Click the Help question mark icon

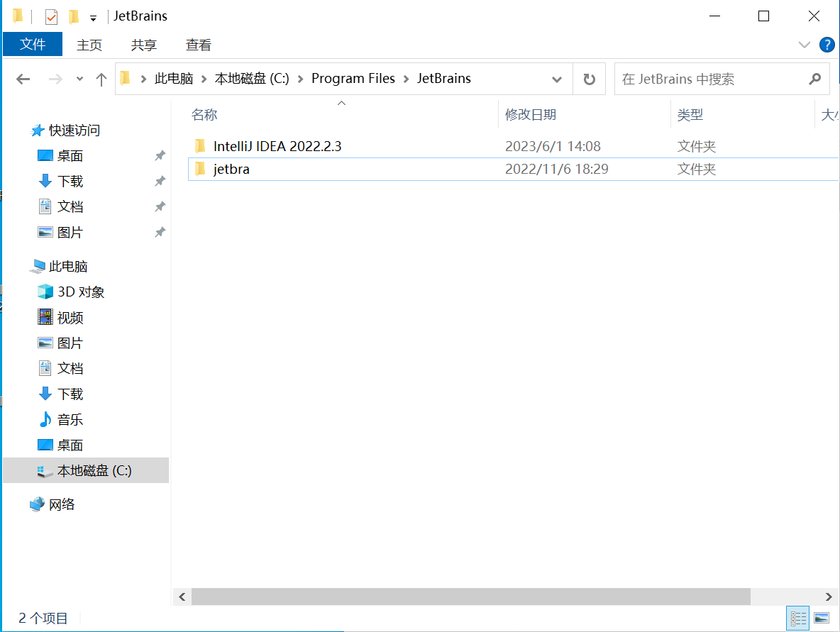827,45
